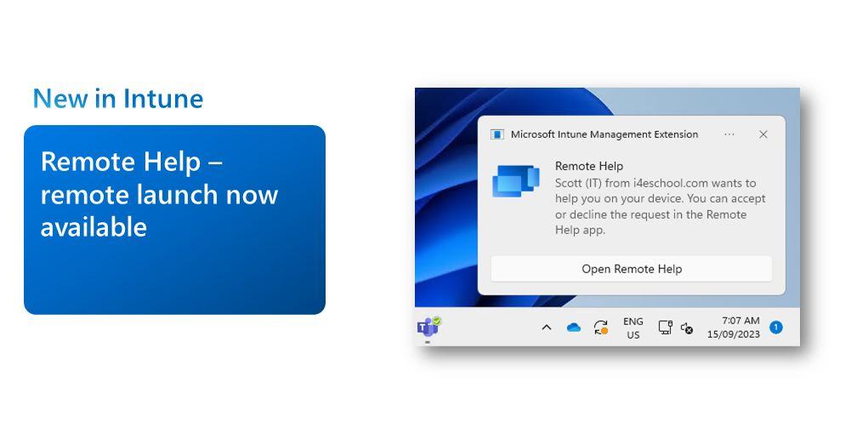Screen dimensions: 868x434
Task: Click the Remote Help app icon in the toast
Action: tap(515, 180)
